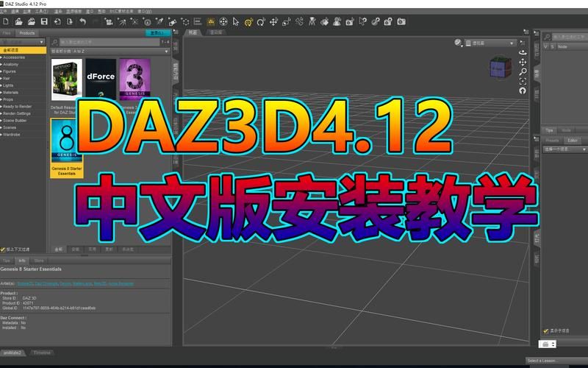Open the sort order A to Z dropdown
This screenshot has height=368, width=588.
pyautogui.click(x=110, y=51)
